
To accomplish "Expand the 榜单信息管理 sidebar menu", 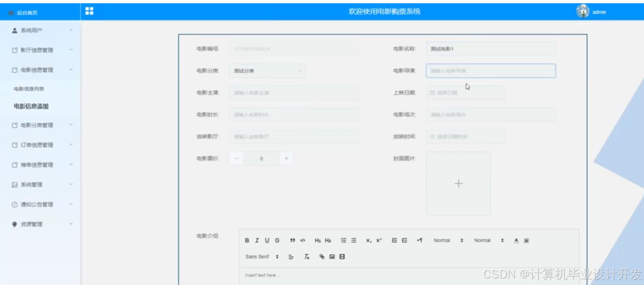I will [x=40, y=165].
